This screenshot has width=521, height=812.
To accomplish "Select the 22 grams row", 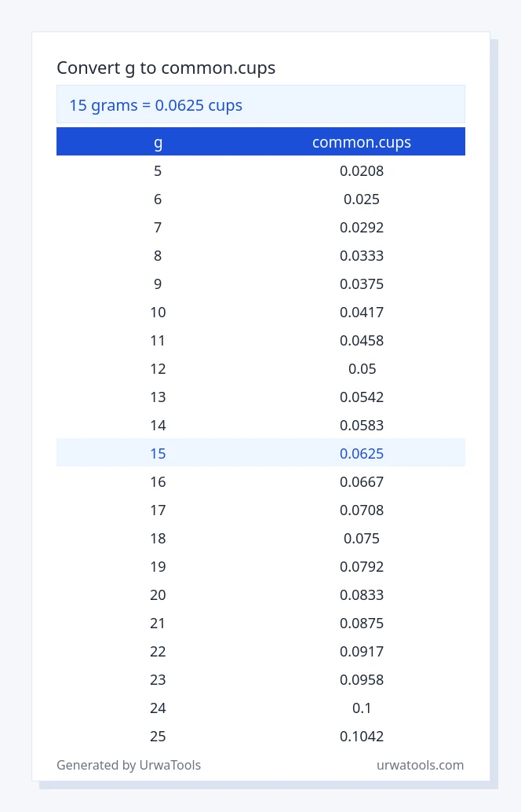I will pos(260,652).
